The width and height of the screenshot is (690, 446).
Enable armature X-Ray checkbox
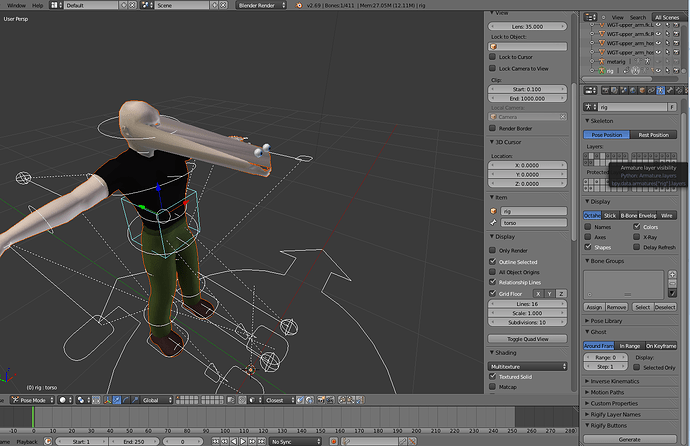(x=636, y=237)
